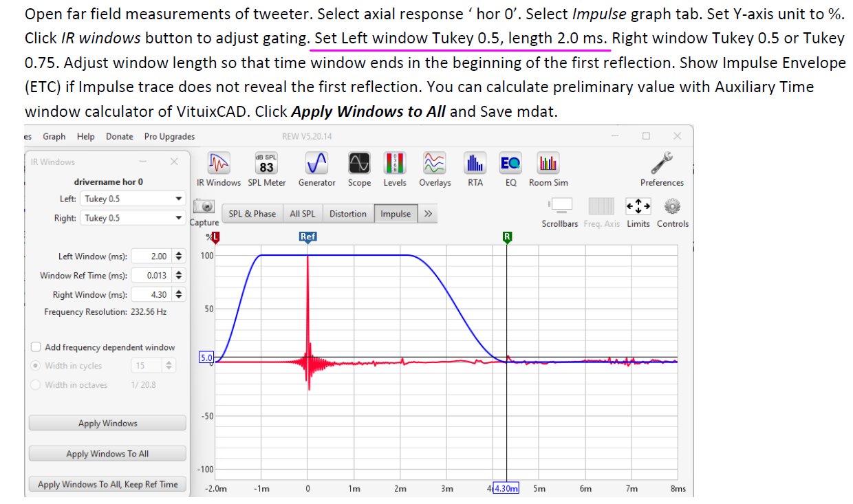853x504 pixels.
Task: Click the Apply Windows button
Action: coord(107,424)
